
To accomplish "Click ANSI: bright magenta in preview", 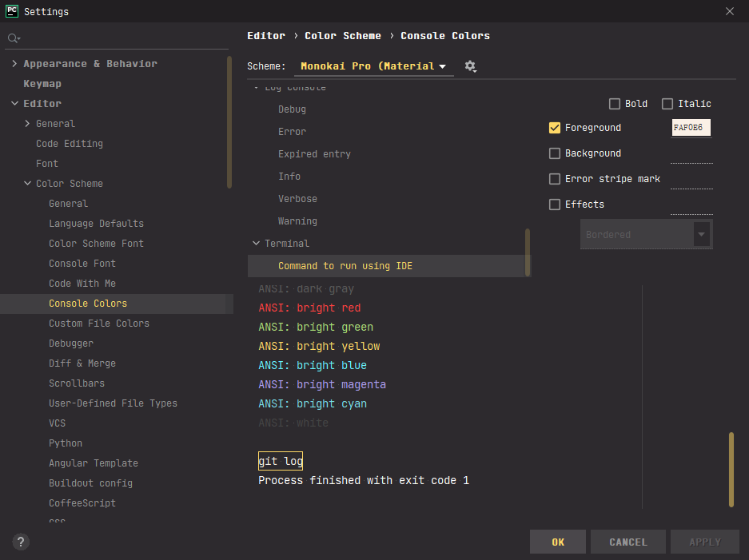I will [322, 384].
